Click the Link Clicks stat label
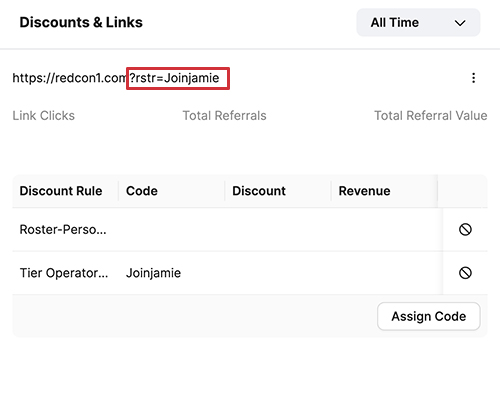 tap(44, 116)
